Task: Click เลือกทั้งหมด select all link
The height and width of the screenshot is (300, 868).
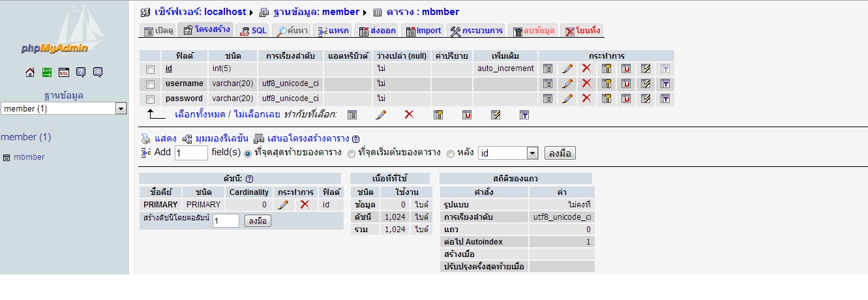Action: (201, 115)
